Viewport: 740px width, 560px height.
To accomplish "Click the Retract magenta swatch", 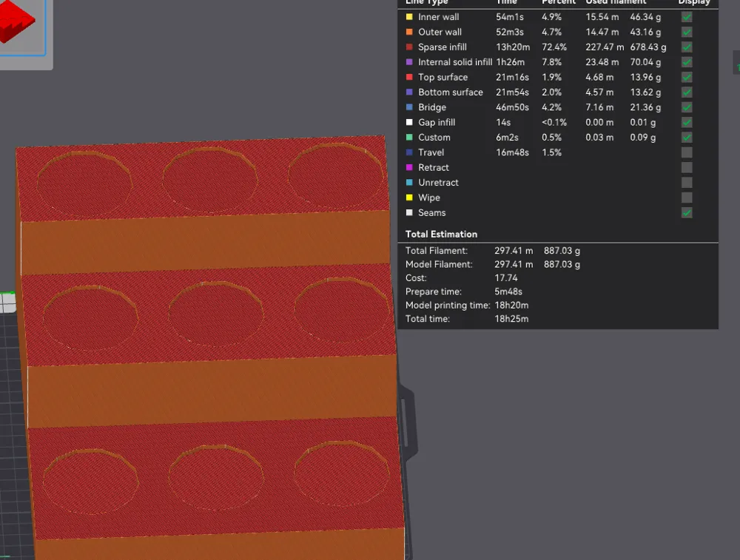I will (x=409, y=167).
